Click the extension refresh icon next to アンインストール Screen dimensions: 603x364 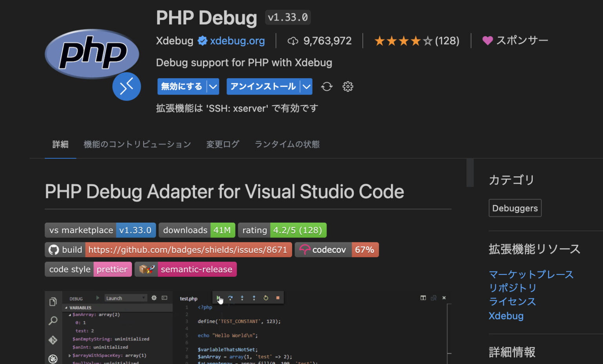[x=327, y=86]
